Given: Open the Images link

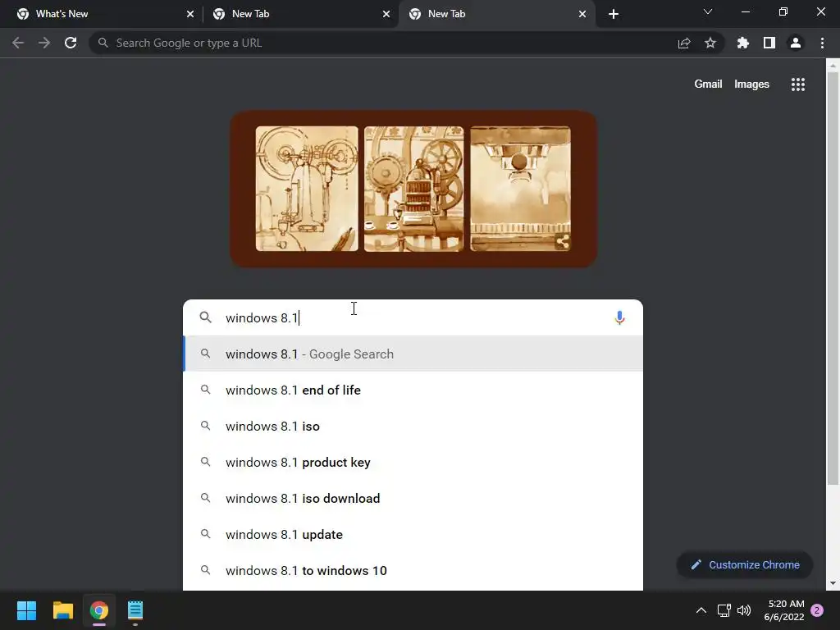Looking at the screenshot, I should (751, 84).
